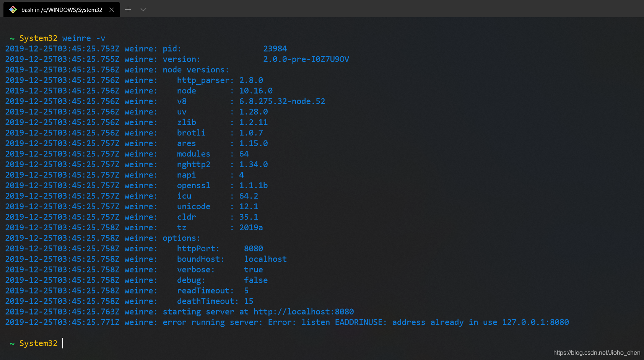Screen dimensions: 644x360
Task: Click httpPort value 8080
Action: (254, 249)
